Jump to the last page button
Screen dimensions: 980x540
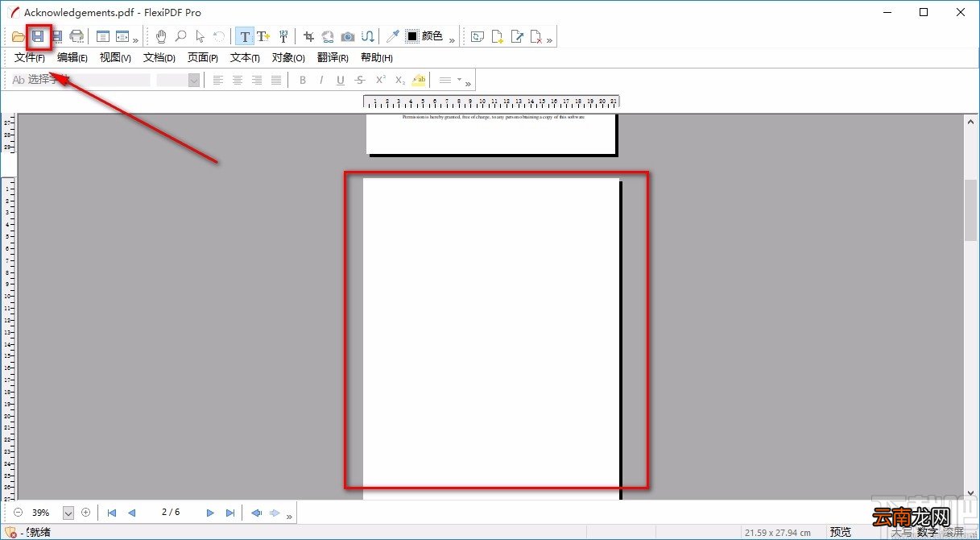tap(230, 513)
